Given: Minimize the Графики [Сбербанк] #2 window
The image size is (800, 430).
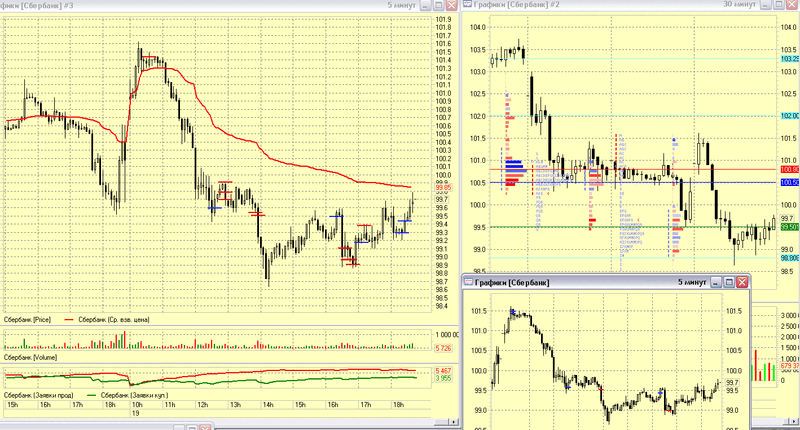Looking at the screenshot, I should 766,5.
